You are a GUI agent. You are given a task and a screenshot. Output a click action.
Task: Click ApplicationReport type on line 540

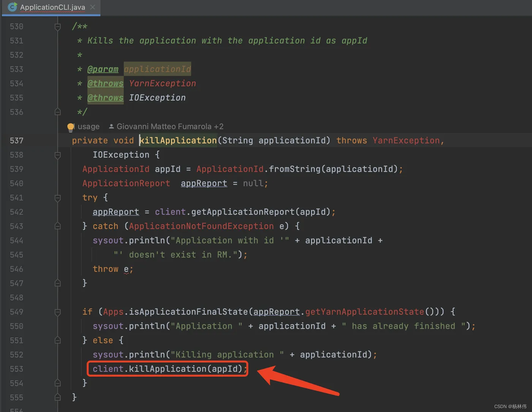point(126,183)
